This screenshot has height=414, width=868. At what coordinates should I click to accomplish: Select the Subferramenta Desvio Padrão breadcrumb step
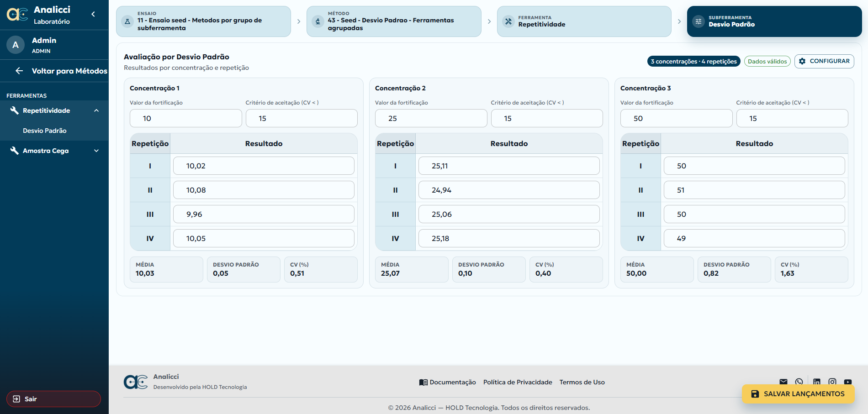point(774,21)
